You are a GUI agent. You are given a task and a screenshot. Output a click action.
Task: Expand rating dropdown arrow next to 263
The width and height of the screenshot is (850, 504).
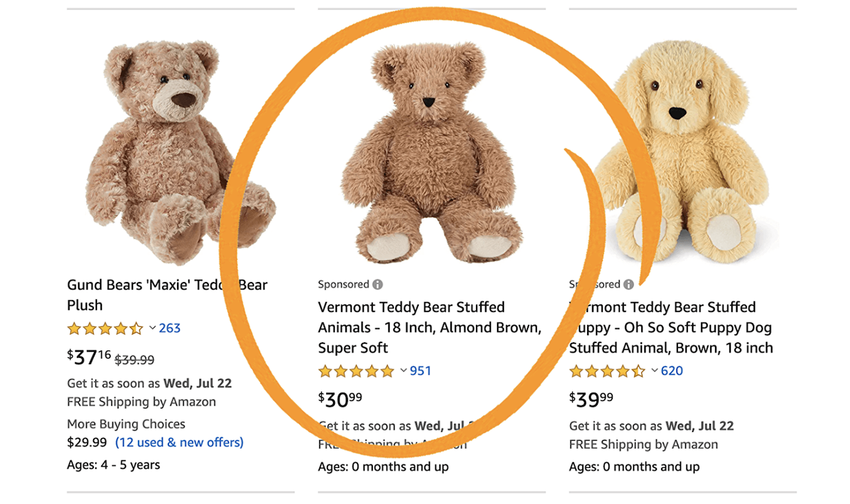153,328
